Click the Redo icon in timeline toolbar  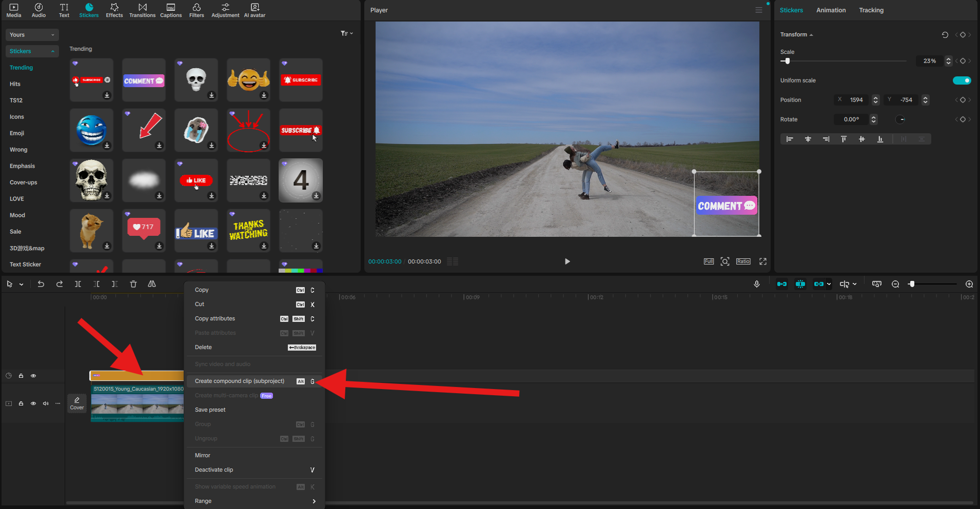60,284
